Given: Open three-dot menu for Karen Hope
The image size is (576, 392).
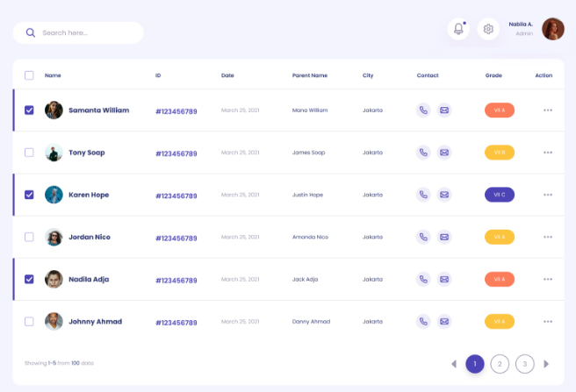Looking at the screenshot, I should pos(548,195).
